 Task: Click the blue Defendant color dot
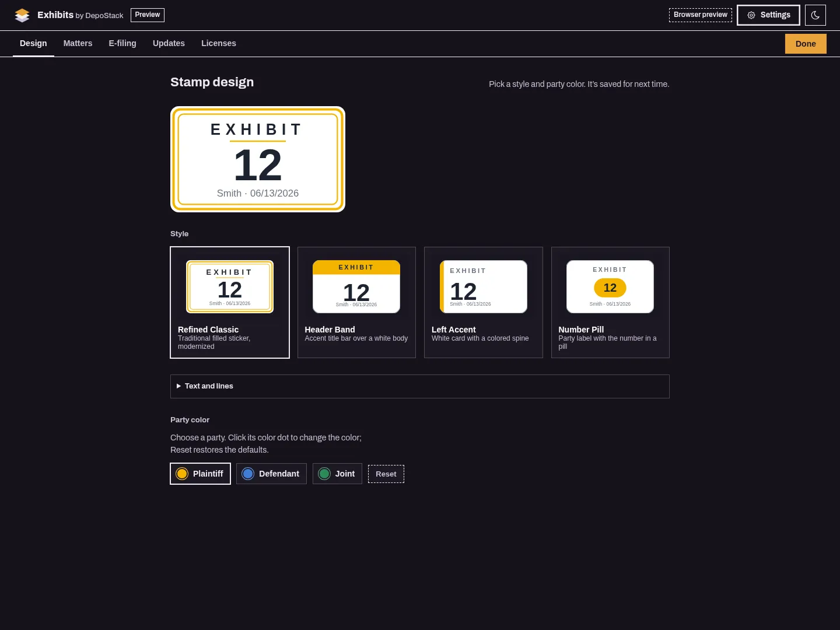248,474
